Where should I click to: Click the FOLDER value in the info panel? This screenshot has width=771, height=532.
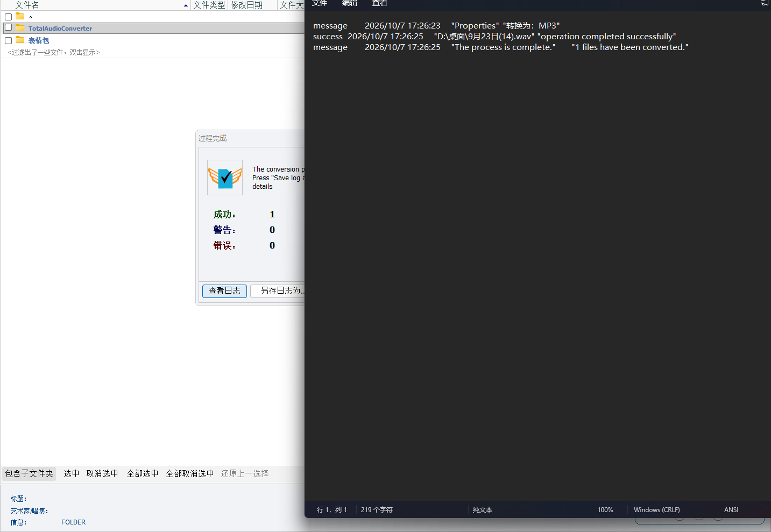click(x=74, y=522)
